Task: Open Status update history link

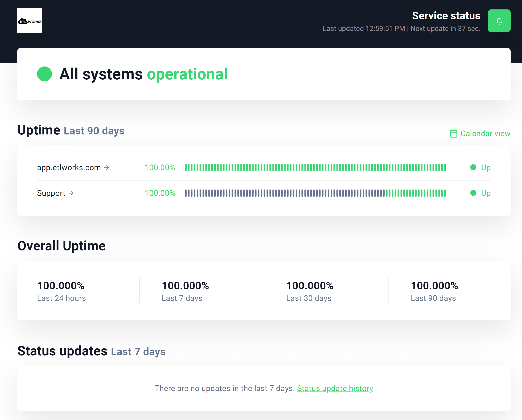Action: [x=335, y=388]
